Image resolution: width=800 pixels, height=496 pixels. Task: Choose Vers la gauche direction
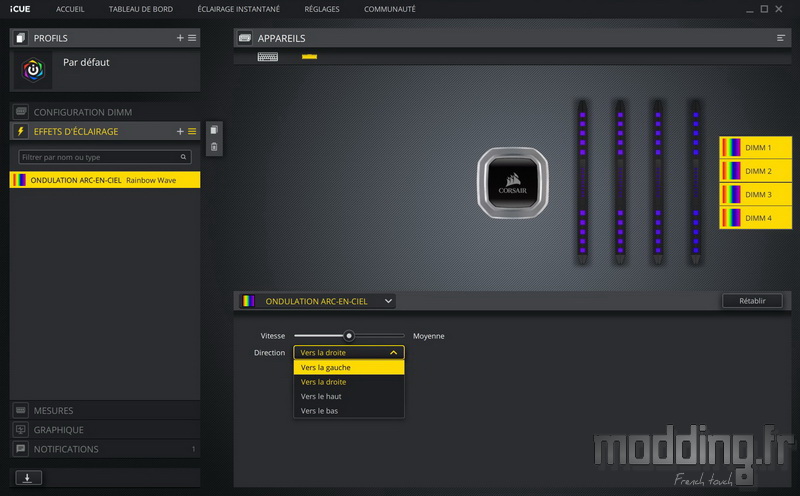349,367
